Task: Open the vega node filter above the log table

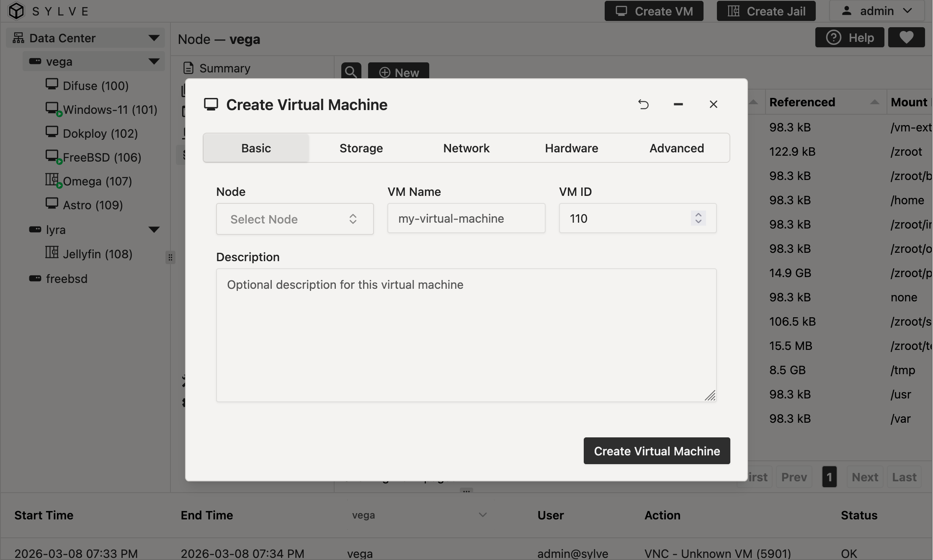Action: (421, 515)
